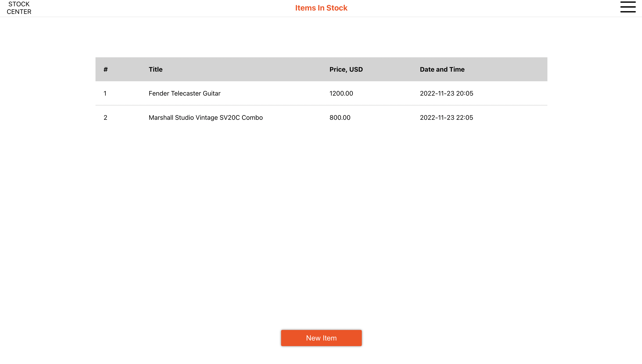
Task: Select Marshall Studio Vintage SV20C Combo cell
Action: (206, 118)
